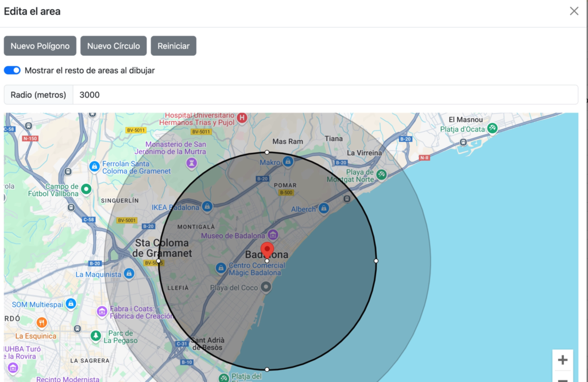The image size is (588, 382).
Task: Click the MONTIGALÀ neighborhood label
Action: (x=196, y=227)
